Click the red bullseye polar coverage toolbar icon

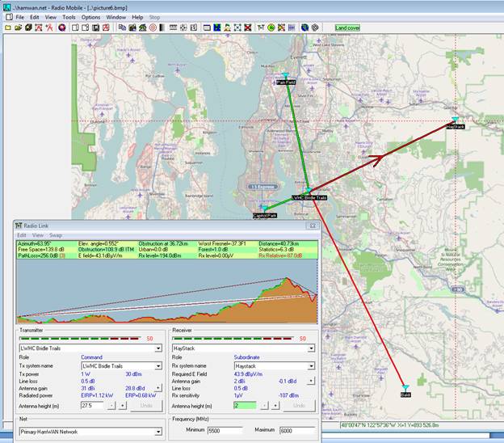[x=153, y=27]
